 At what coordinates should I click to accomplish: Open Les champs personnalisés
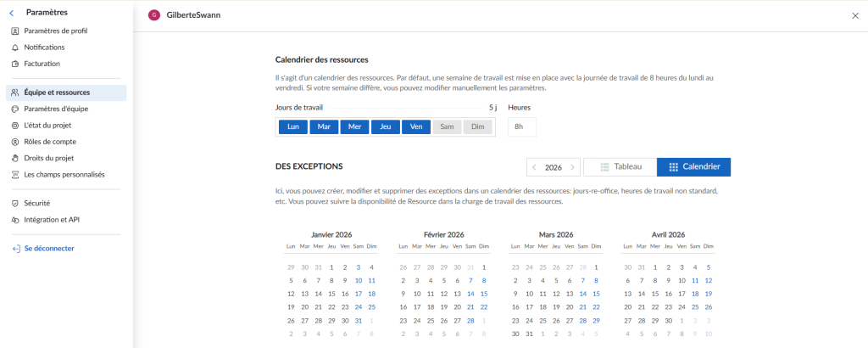pos(66,175)
